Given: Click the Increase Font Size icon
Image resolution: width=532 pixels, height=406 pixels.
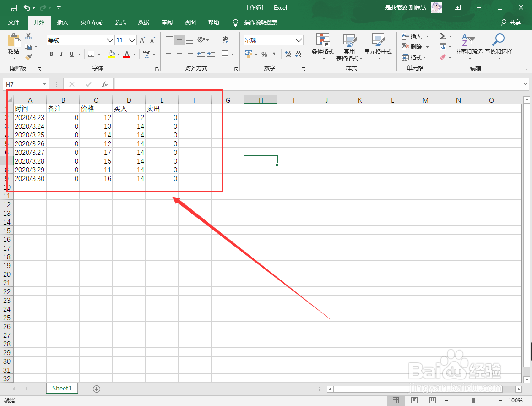Looking at the screenshot, I should click(142, 40).
